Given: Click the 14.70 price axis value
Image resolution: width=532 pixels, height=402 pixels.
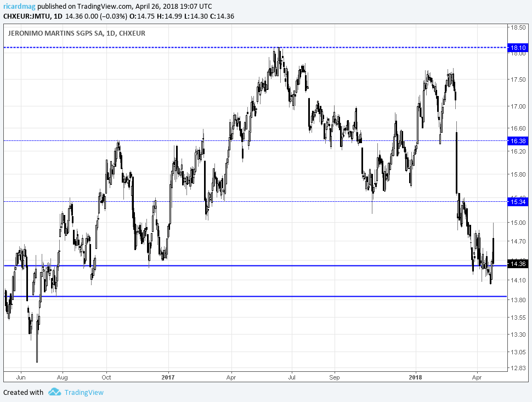Looking at the screenshot, I should tap(518, 241).
